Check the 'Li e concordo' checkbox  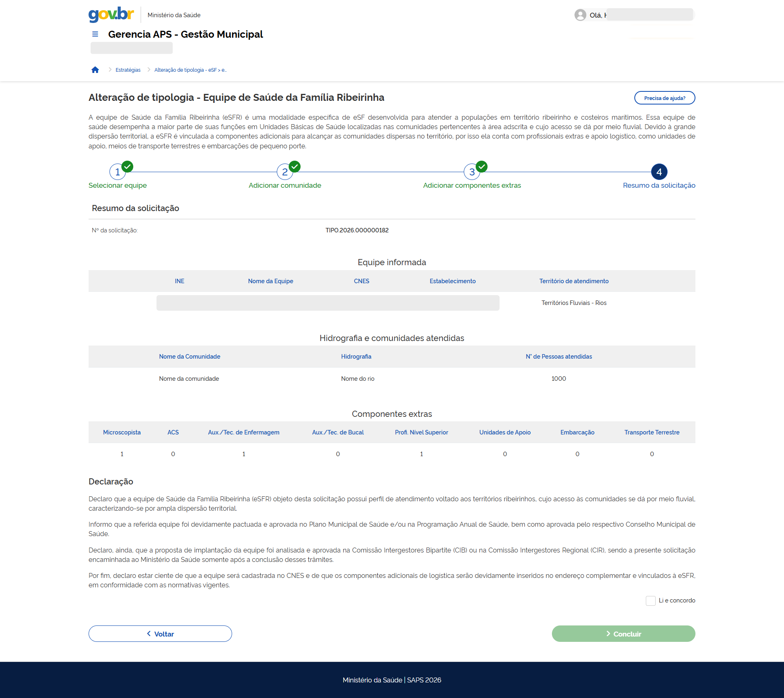[x=650, y=601]
